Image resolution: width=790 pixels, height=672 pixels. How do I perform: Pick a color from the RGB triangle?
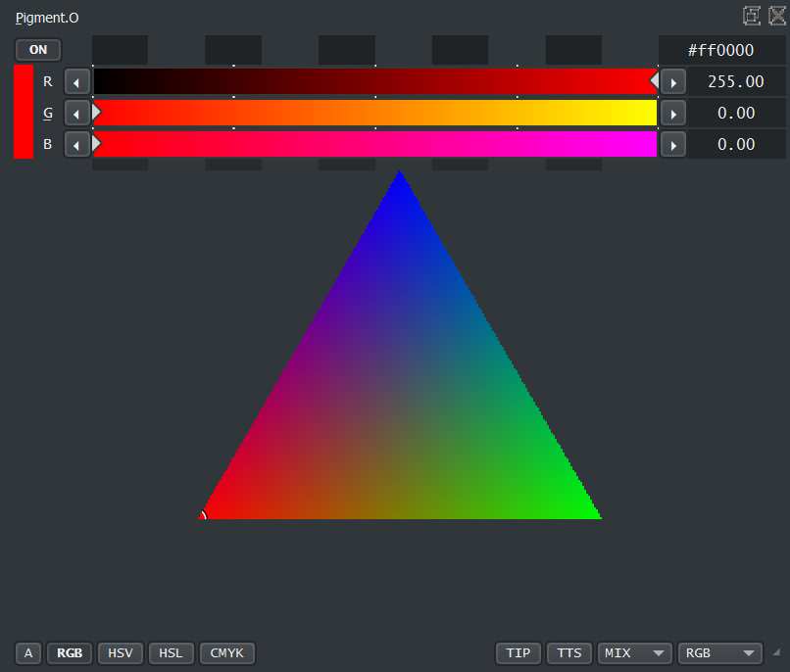click(400, 392)
